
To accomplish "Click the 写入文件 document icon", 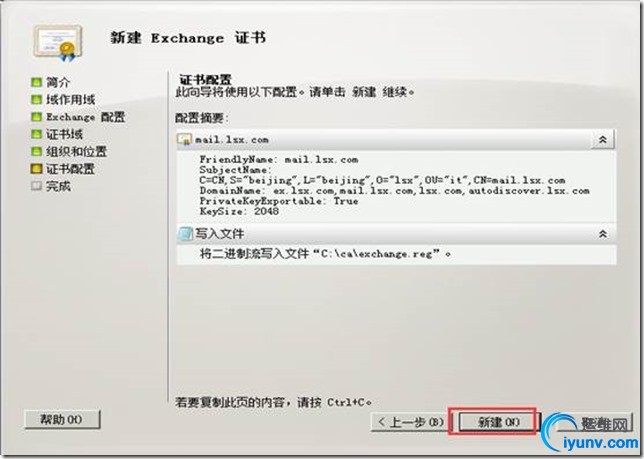I will (x=186, y=234).
